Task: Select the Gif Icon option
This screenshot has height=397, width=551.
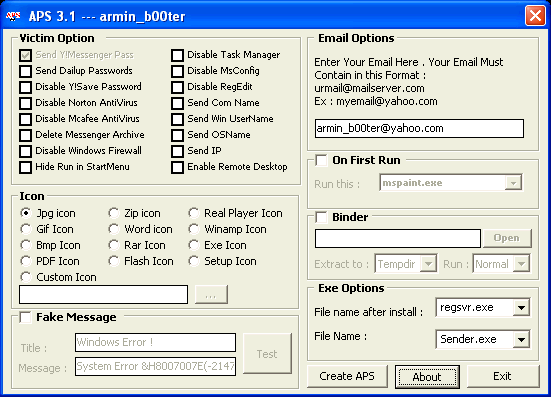Action: point(26,229)
